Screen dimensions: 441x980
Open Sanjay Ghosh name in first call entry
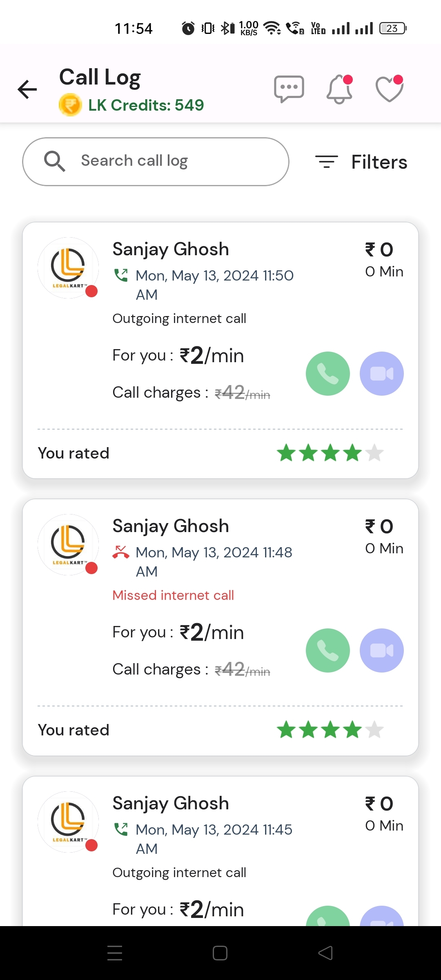point(171,249)
